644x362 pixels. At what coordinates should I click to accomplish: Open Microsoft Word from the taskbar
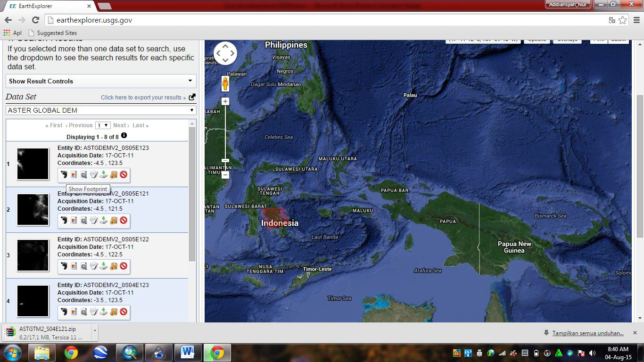pos(188,353)
